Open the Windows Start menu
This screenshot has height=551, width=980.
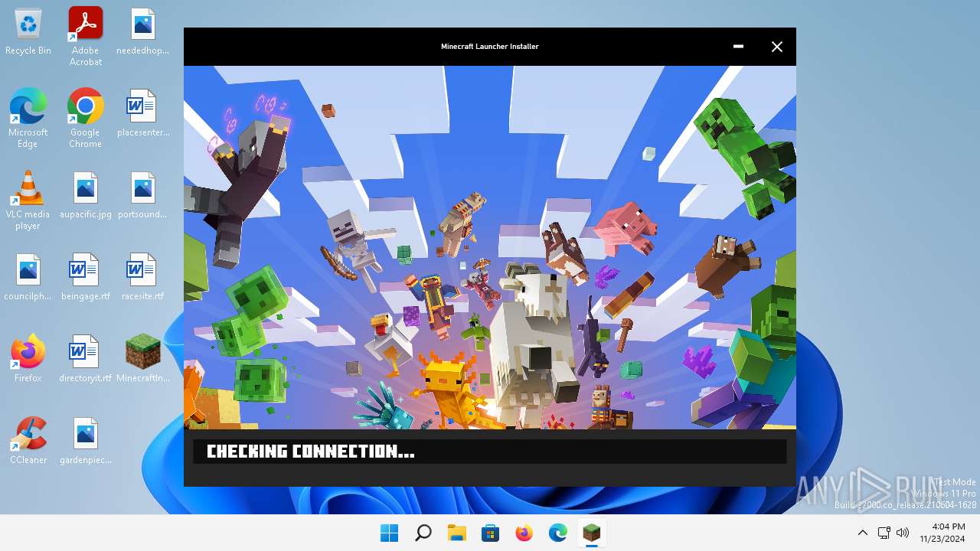tap(389, 533)
